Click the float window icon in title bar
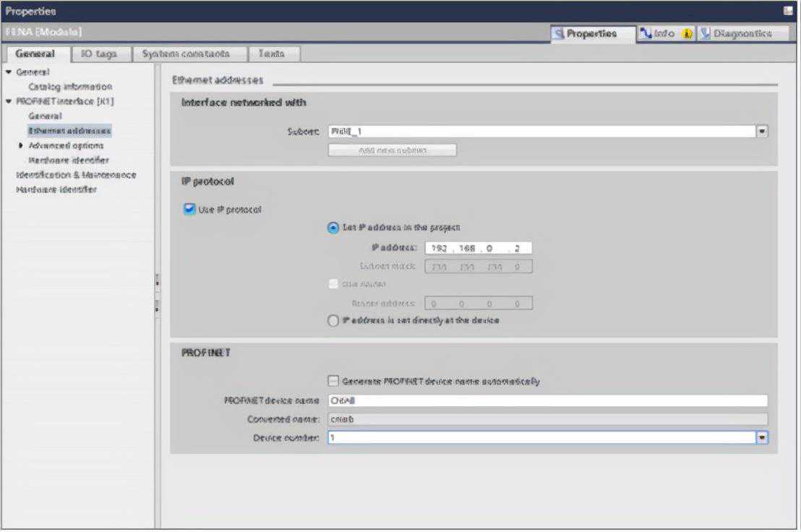 pyautogui.click(x=788, y=11)
